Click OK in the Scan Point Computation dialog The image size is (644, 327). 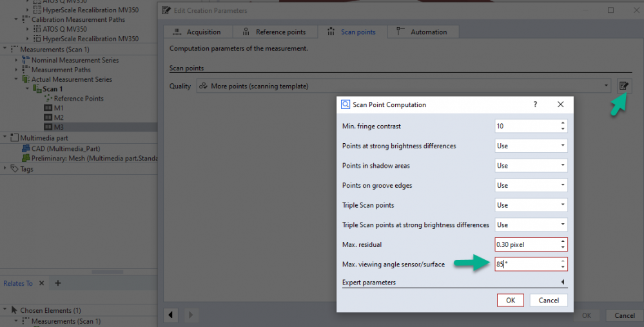click(510, 301)
